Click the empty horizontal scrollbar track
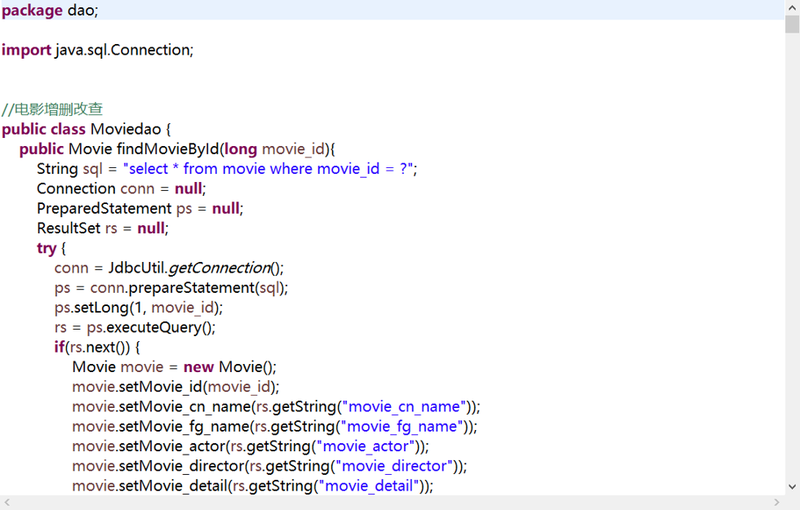 (x=392, y=503)
